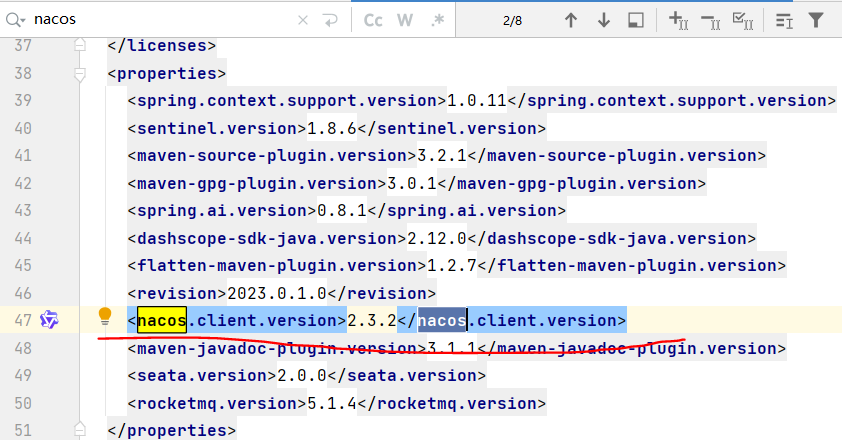This screenshot has height=440, width=842.
Task: Click line number 39 in gutter
Action: pos(23,100)
